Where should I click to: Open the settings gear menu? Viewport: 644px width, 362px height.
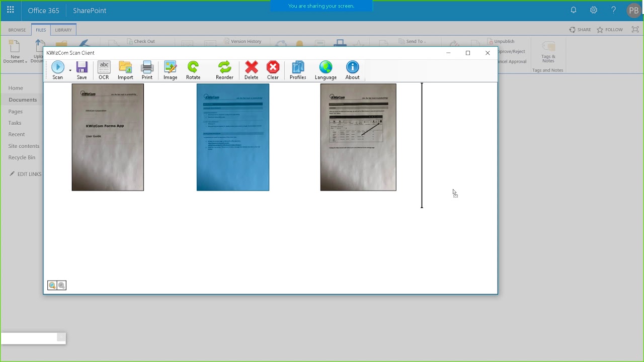594,10
